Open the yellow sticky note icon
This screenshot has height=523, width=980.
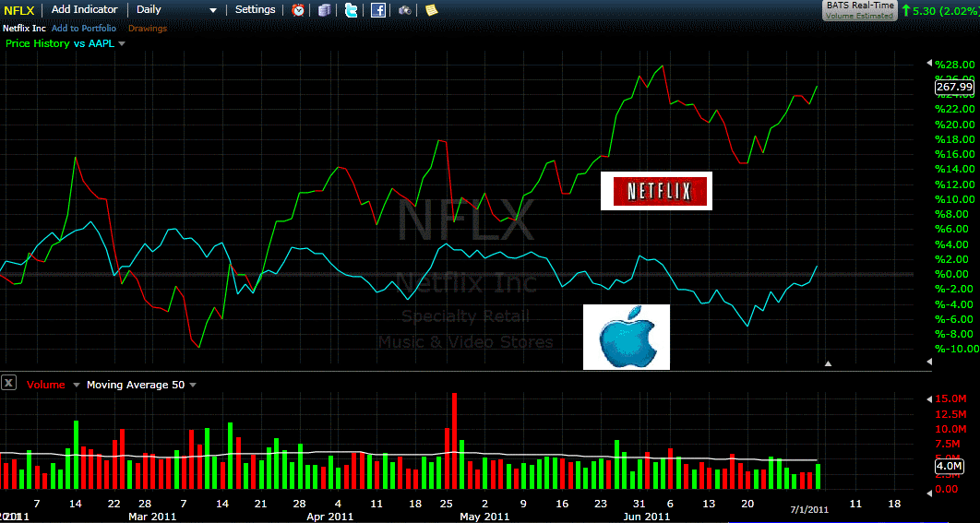(x=431, y=9)
